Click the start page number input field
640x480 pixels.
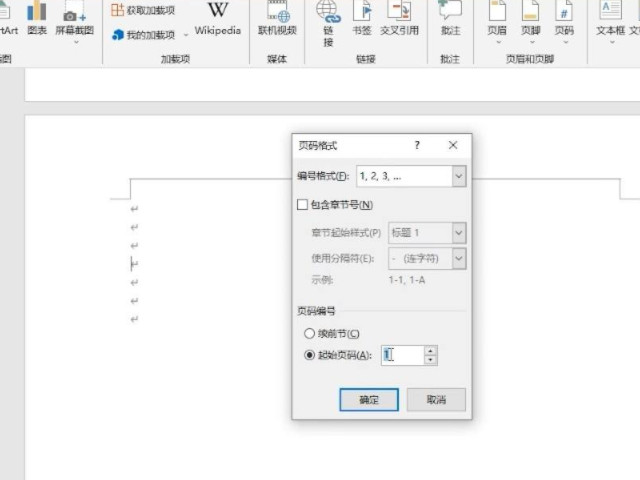tap(403, 355)
